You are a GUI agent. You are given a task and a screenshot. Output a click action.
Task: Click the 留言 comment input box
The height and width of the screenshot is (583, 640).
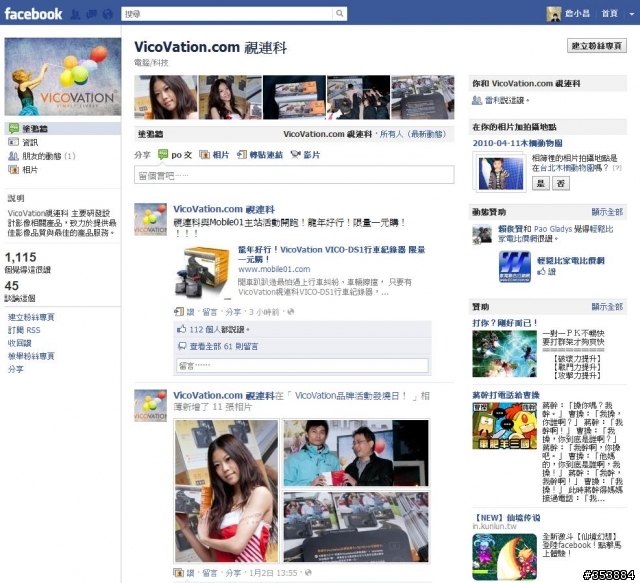pos(302,365)
